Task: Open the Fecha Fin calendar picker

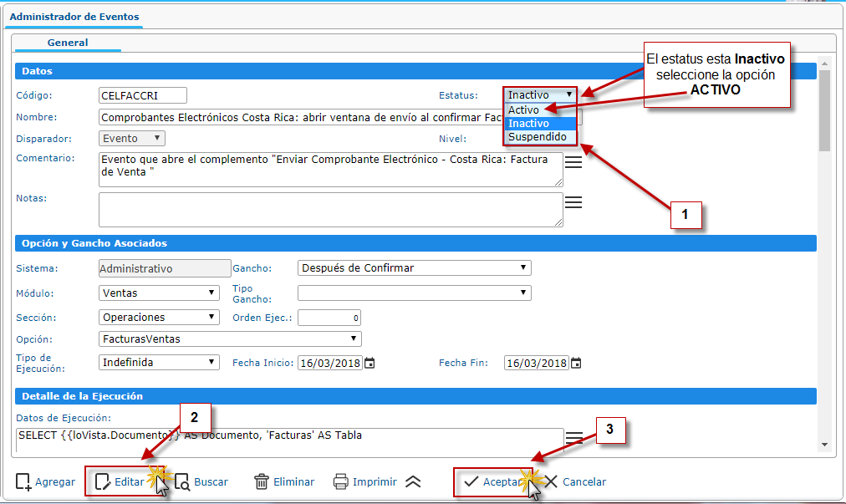Action: (575, 363)
